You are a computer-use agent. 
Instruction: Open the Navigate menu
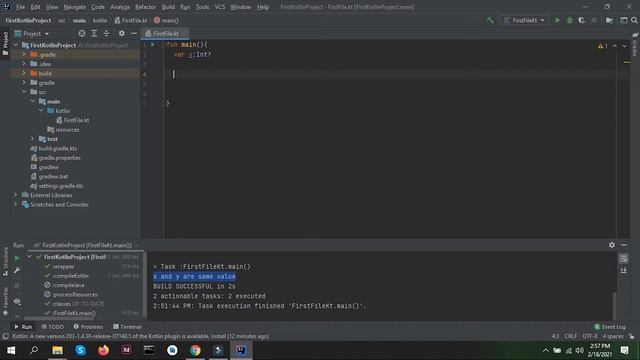click(x=75, y=7)
